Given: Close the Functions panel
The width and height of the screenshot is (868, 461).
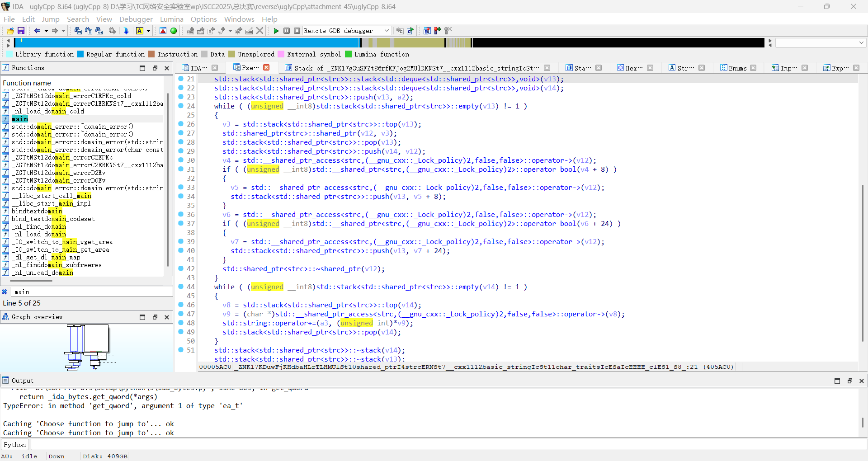Looking at the screenshot, I should coord(167,68).
